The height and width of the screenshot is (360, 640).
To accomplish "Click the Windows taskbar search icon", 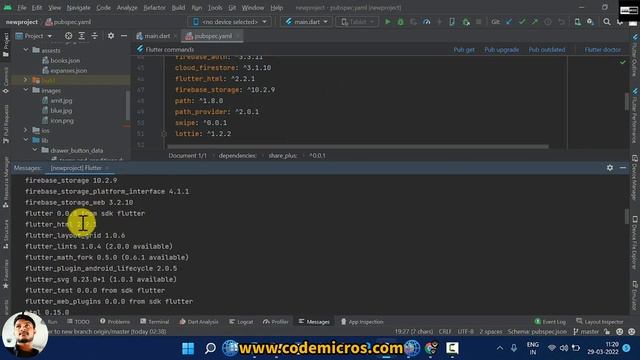I will click(210, 348).
